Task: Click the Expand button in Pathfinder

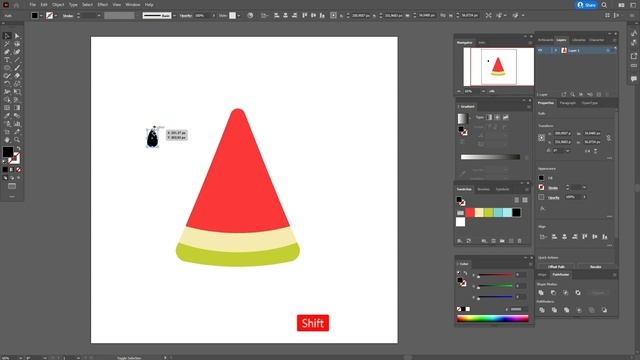Action: tap(598, 293)
